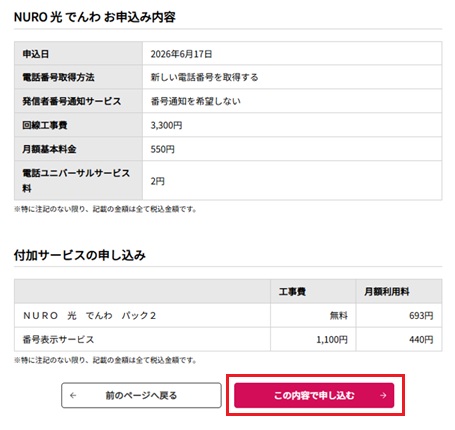
Task: Click 新しい電話番号を取得する value cell
Action: (x=292, y=77)
